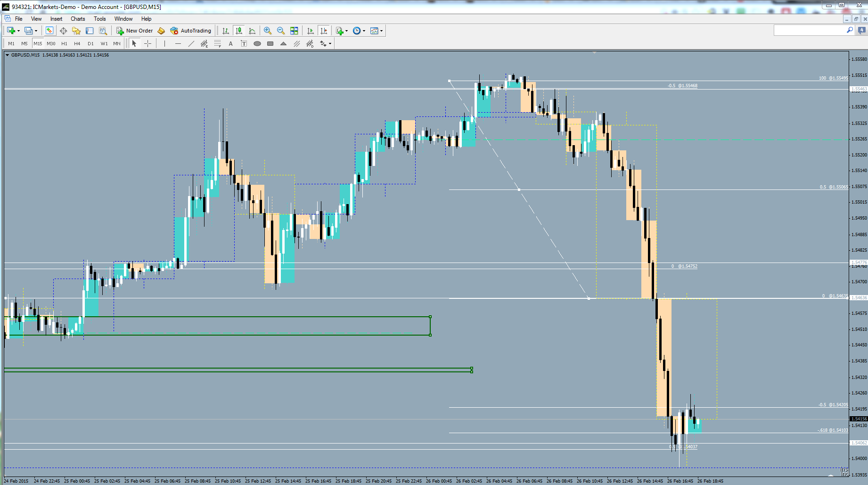Open the Strategy Tester icon
This screenshot has height=485, width=868.
[x=103, y=31]
